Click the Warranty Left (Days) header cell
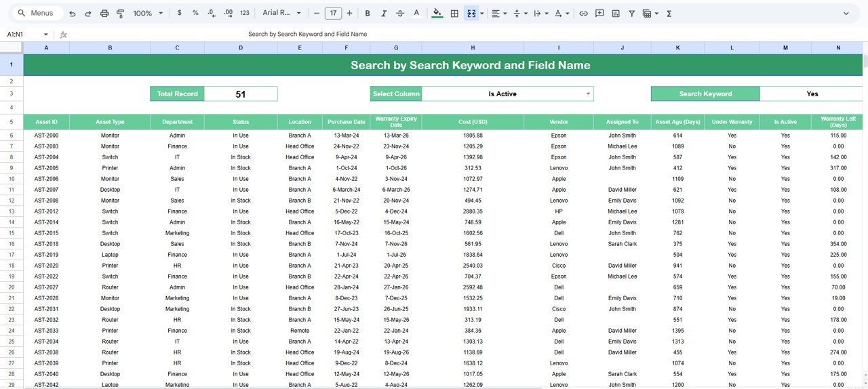Viewport: 868px width, 389px height. click(x=838, y=122)
